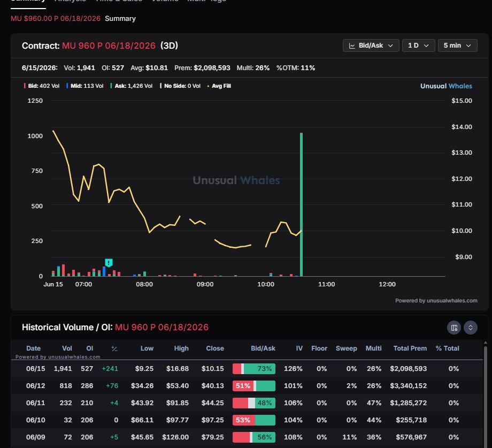
Task: Sort table by % Total column
Action: [x=447, y=348]
